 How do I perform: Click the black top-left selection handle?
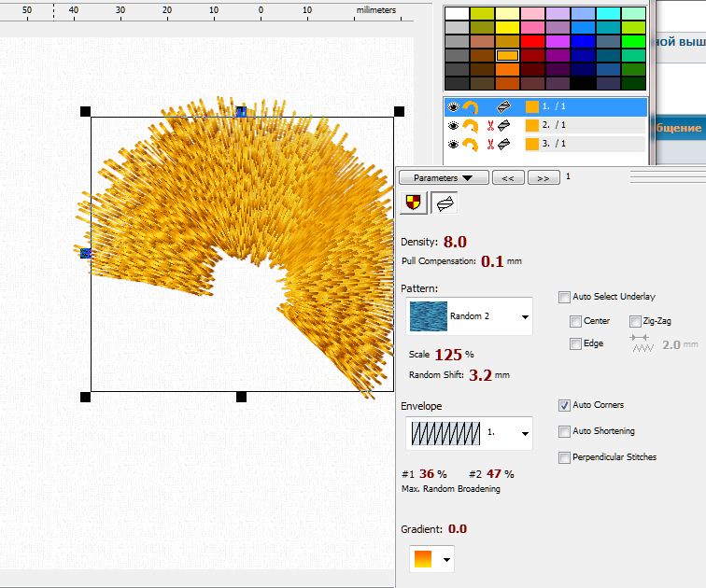click(x=85, y=112)
